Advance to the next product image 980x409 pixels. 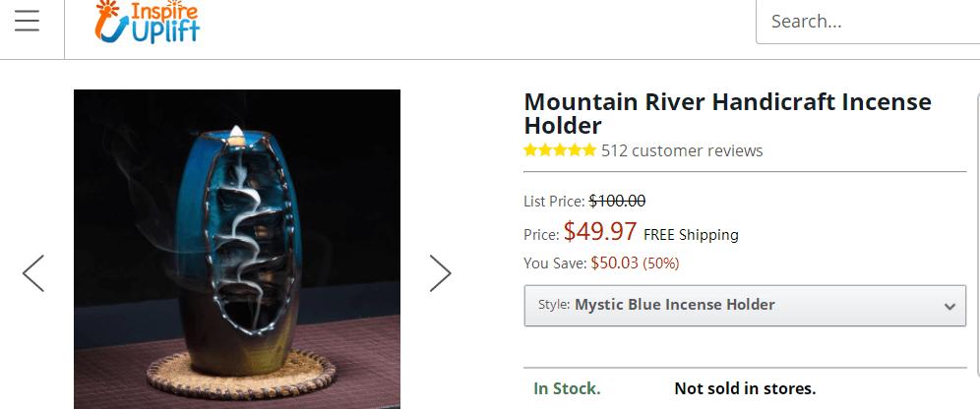(440, 273)
